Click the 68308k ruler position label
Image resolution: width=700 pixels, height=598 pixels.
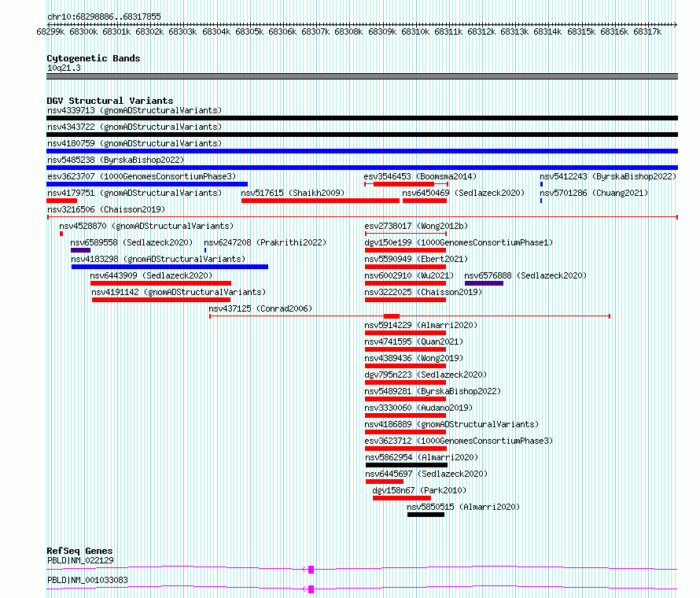pos(348,32)
